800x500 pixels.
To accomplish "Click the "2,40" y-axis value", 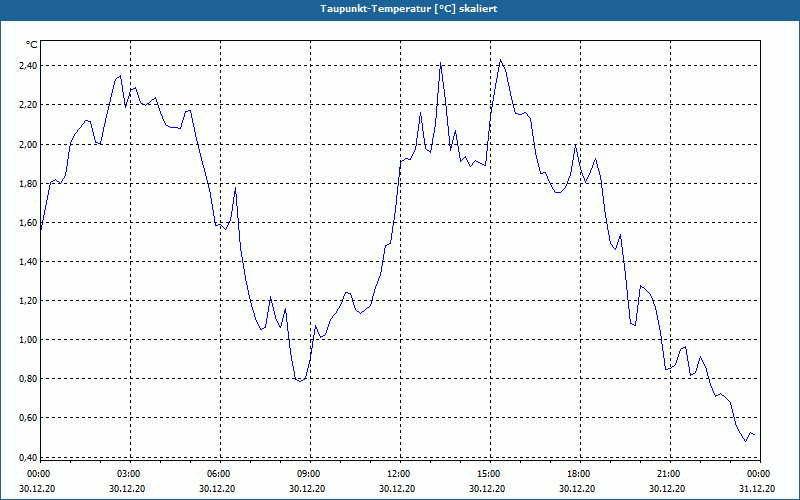I will (29, 66).
